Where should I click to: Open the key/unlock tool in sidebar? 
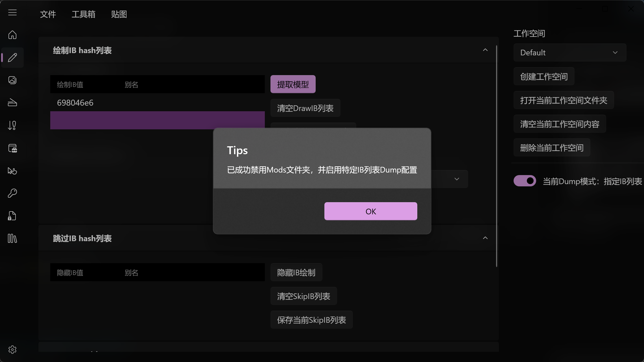coord(12,193)
